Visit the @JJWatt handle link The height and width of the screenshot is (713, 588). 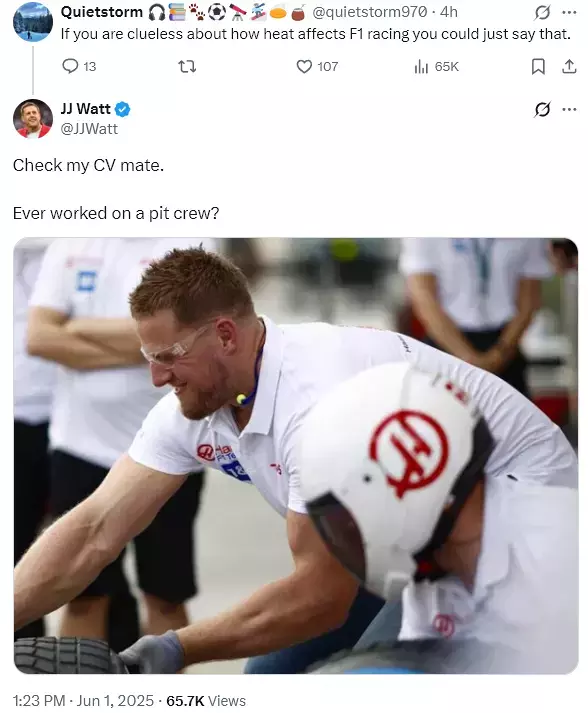click(x=89, y=129)
